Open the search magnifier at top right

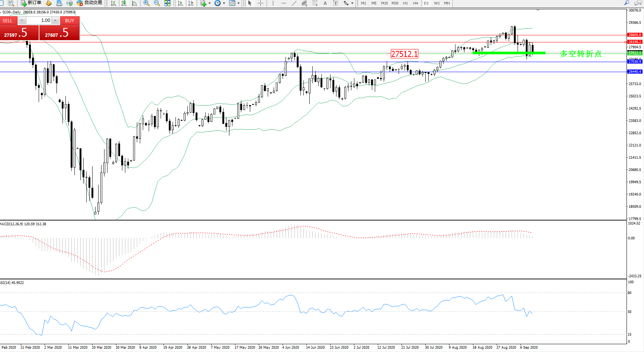627,3
